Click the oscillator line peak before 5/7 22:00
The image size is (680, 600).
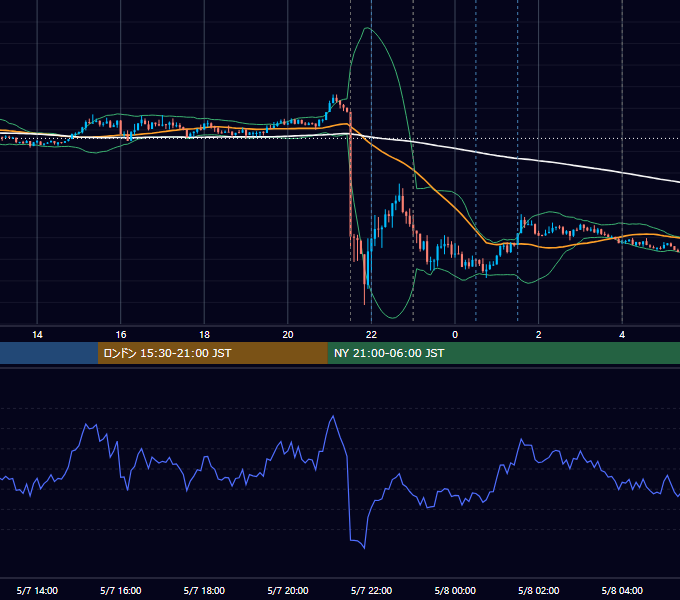point(333,416)
